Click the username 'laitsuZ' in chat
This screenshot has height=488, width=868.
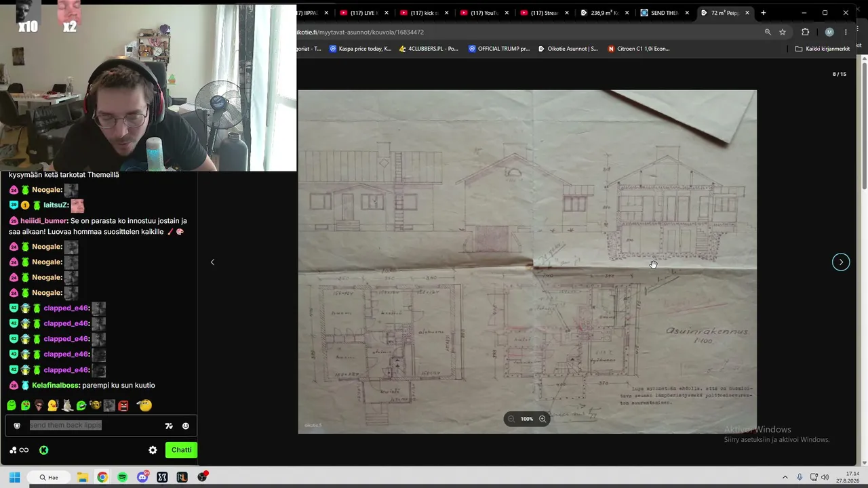tap(55, 205)
